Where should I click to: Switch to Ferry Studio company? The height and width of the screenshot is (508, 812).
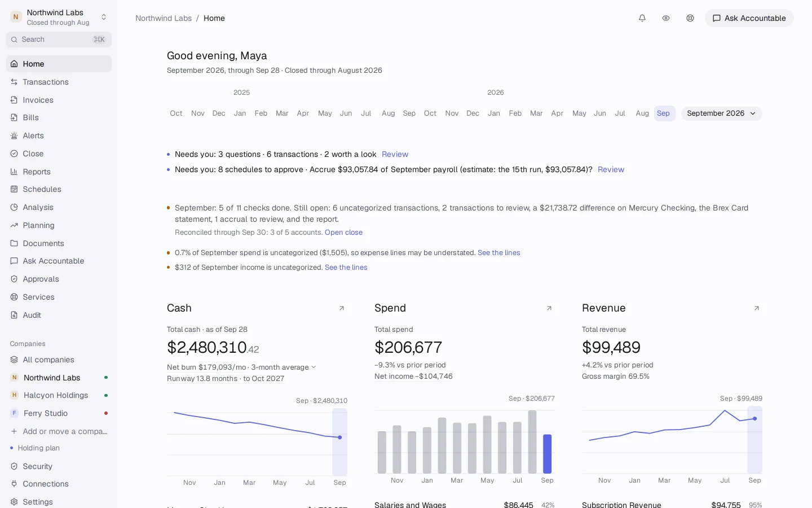click(59, 413)
